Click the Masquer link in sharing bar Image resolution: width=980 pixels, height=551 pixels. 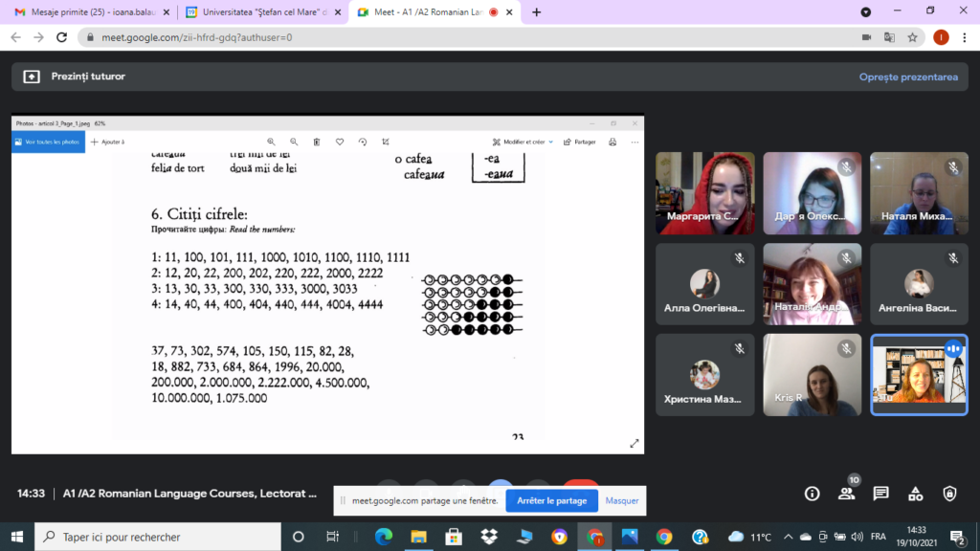622,500
